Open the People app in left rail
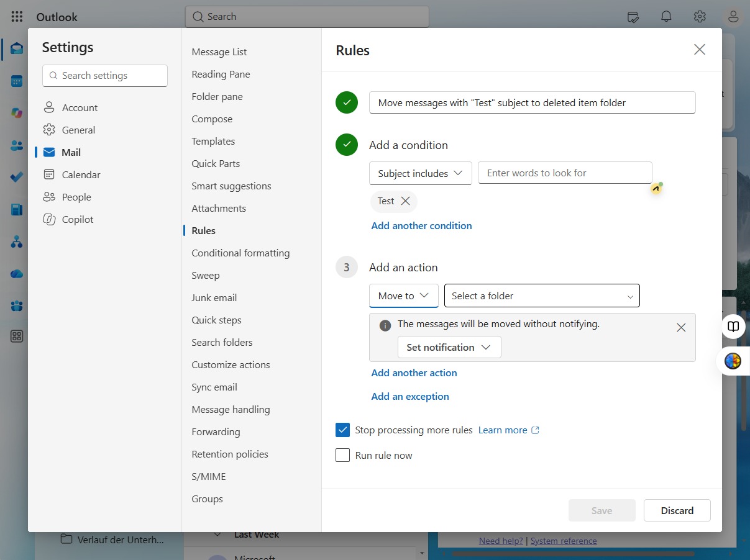The image size is (750, 560). click(x=17, y=145)
